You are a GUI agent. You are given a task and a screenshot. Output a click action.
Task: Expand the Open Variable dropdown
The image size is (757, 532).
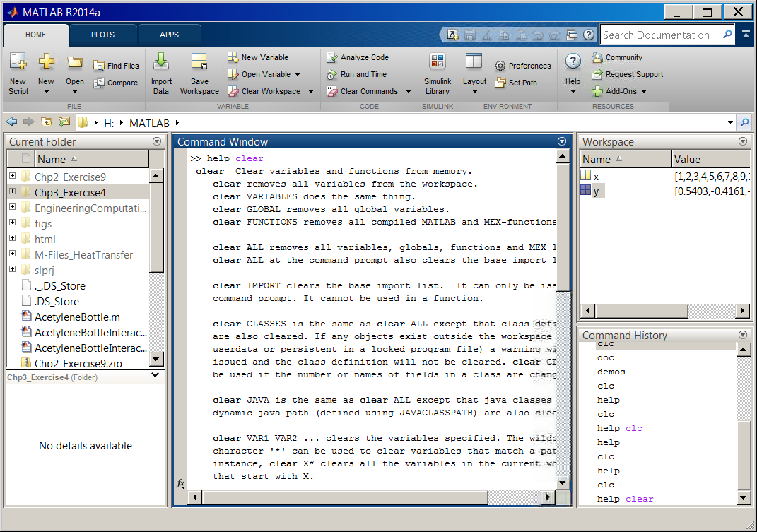pyautogui.click(x=298, y=74)
